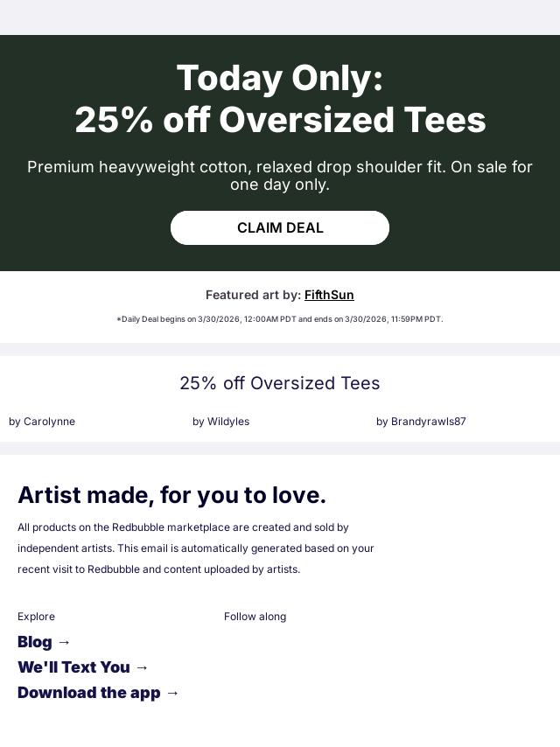Click the Today Only banner headline
The height and width of the screenshot is (747, 560).
(280, 99)
